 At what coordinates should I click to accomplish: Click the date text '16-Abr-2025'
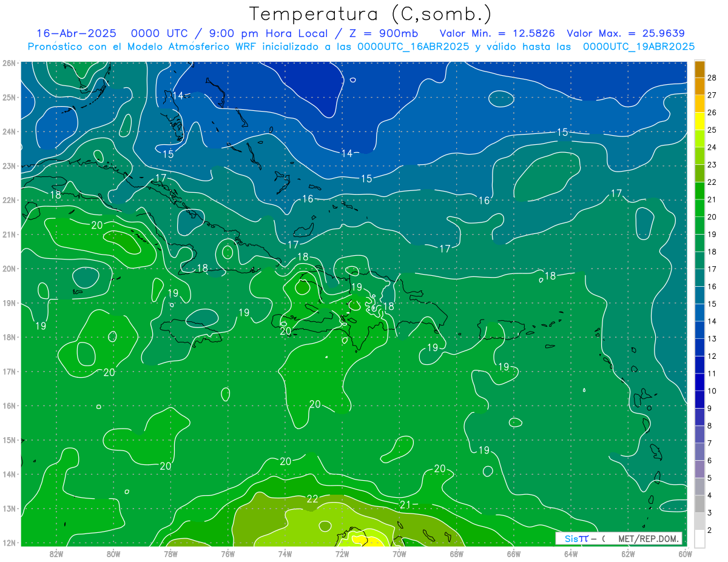[76, 33]
